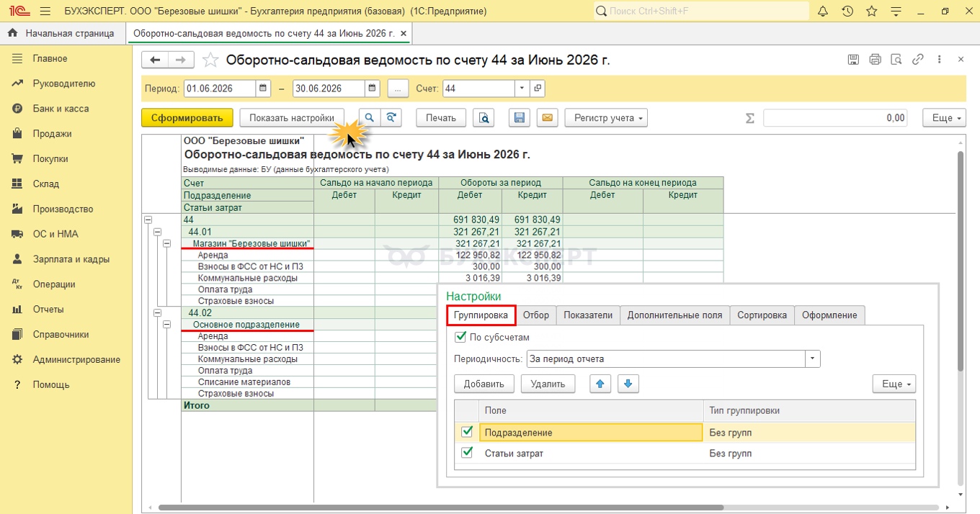Open Начальная страница tab
Viewport: 980px width, 514px height.
(62, 33)
